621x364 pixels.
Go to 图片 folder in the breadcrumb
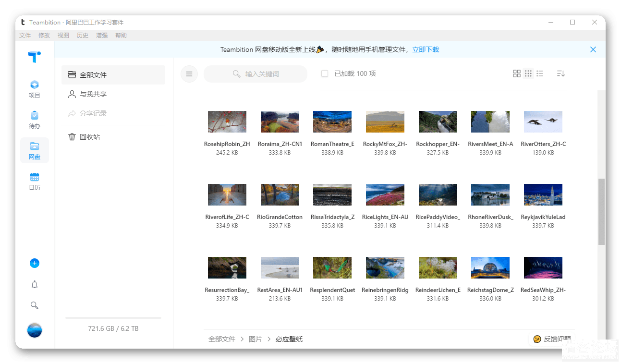point(256,339)
